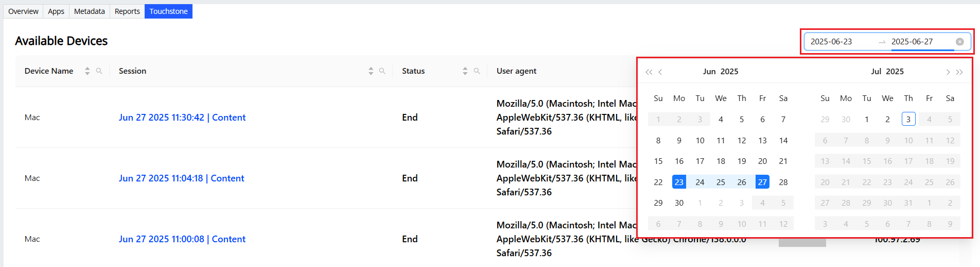This screenshot has height=267, width=980.
Task: Click the Status column sort arrows
Action: pos(465,71)
